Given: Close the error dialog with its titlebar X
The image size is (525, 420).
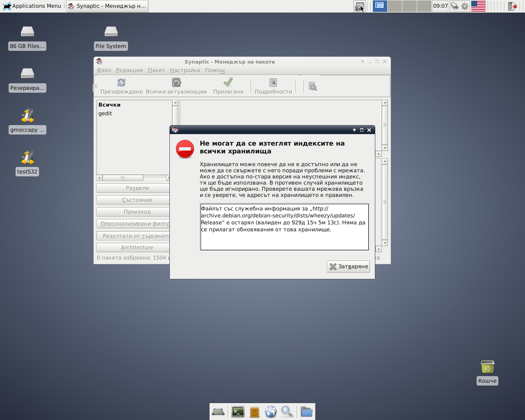Looking at the screenshot, I should coord(369,130).
